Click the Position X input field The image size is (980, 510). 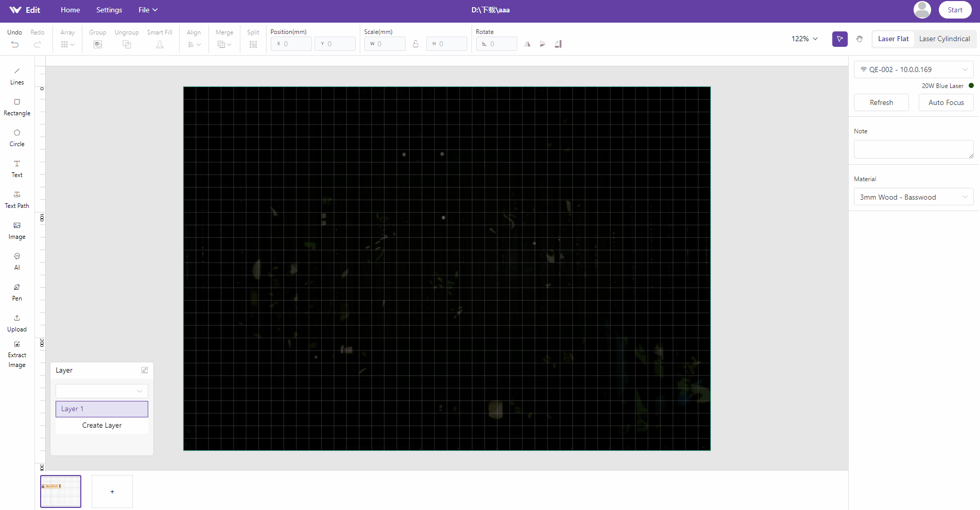click(x=291, y=44)
